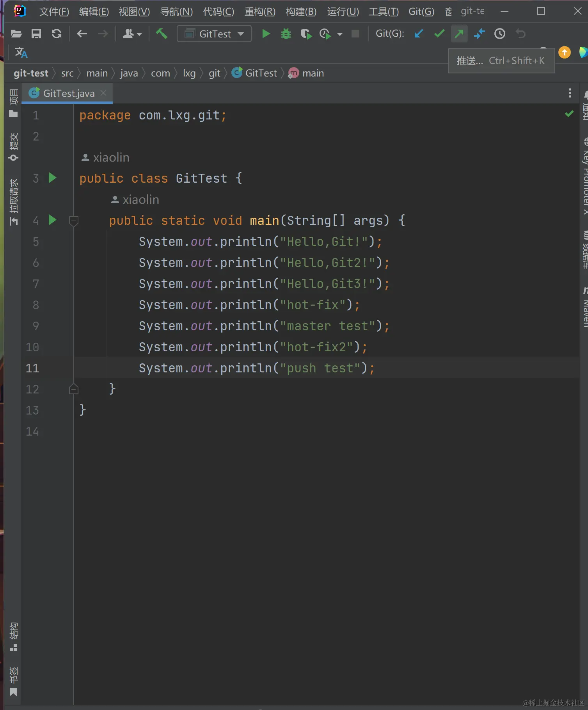Viewport: 588px width, 710px height.
Task: Toggle the 书签 bookmarks tool window
Action: (13, 682)
